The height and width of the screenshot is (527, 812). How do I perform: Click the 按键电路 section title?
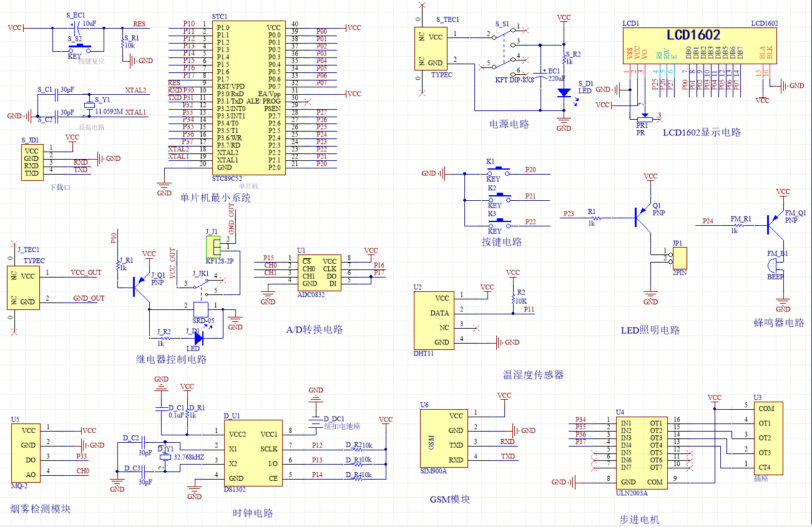click(501, 242)
